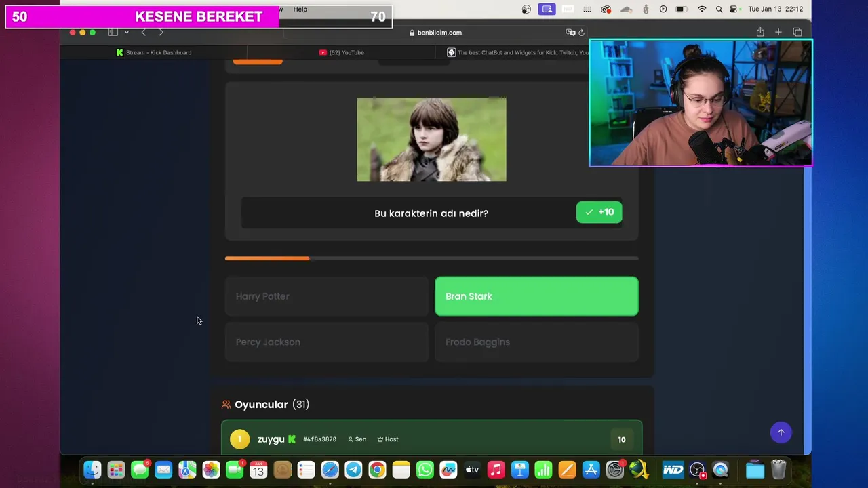This screenshot has width=868, height=488.
Task: Open Photos from the dock
Action: [x=211, y=470]
